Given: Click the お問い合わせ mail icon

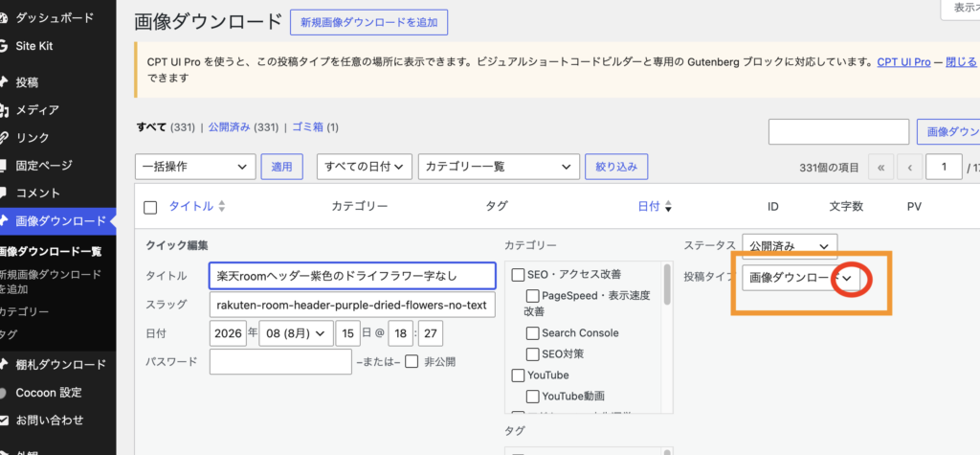Looking at the screenshot, I should pos(3,420).
